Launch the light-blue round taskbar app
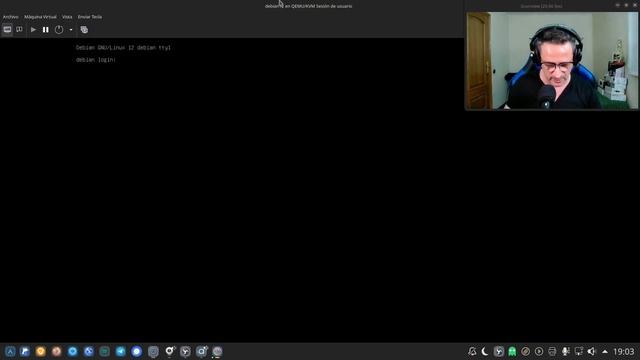This screenshot has width=640, height=360. click(72, 351)
